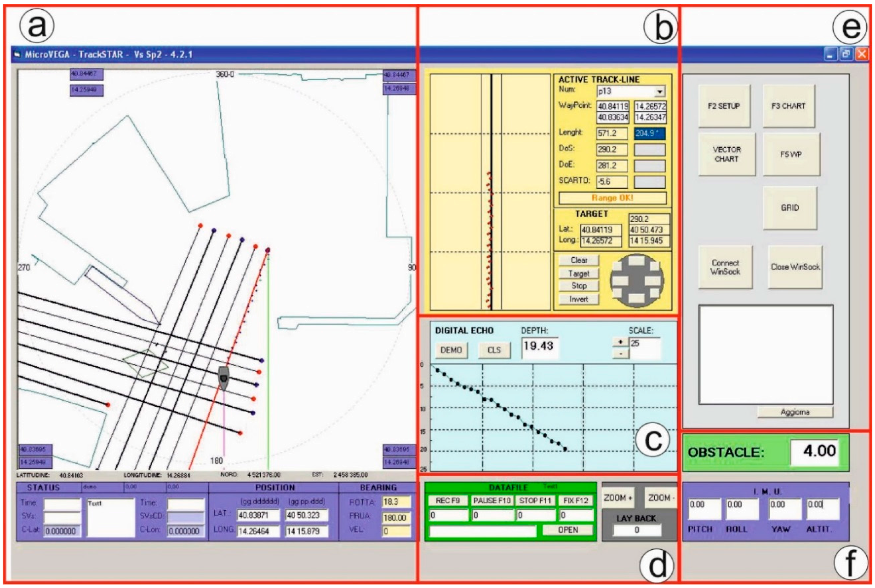The width and height of the screenshot is (875, 588).
Task: Open the F3 CHART view
Action: (788, 106)
